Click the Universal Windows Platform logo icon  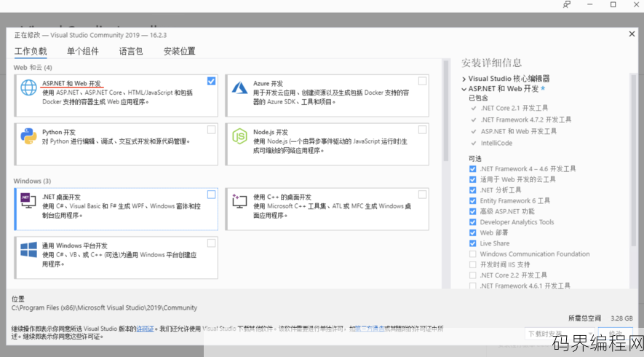(x=29, y=249)
